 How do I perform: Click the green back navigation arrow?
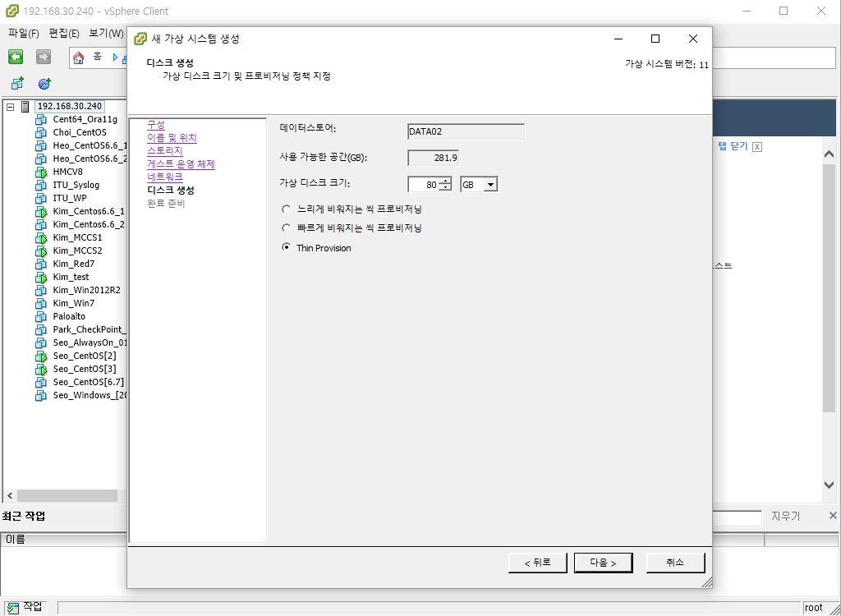pos(16,57)
